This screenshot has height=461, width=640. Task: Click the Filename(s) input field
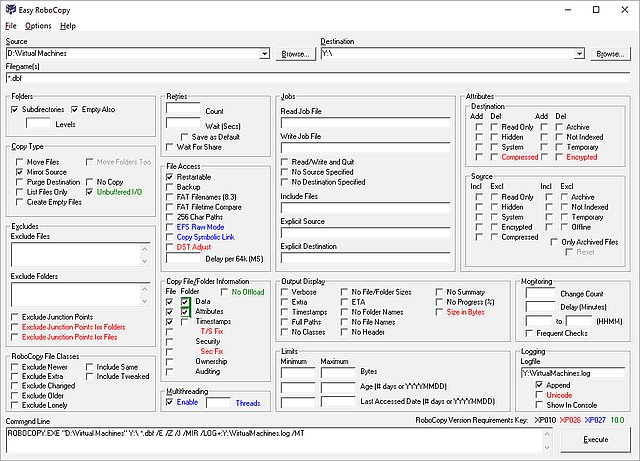tap(318, 77)
